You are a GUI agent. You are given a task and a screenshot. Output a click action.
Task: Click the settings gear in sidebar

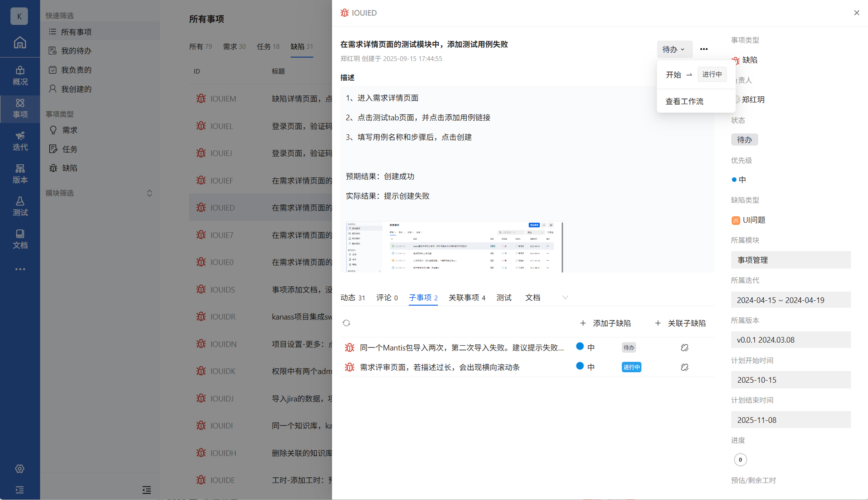tap(20, 469)
